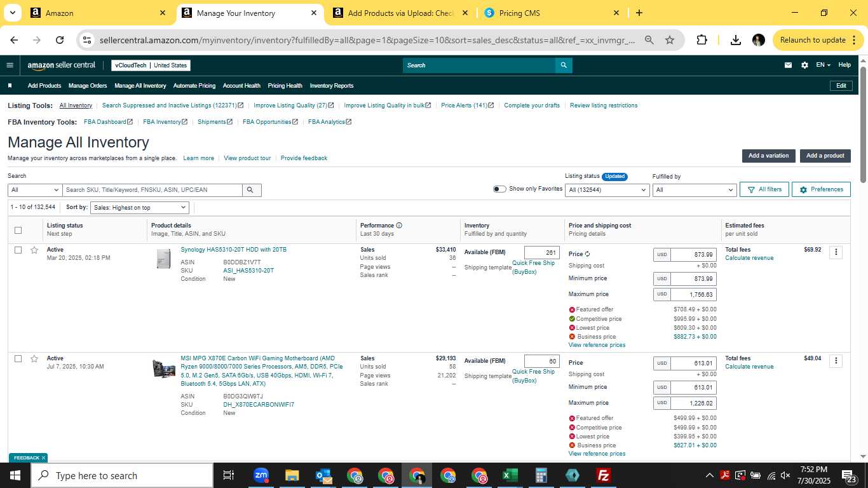Screen dimensions: 868x488
Task: Open the Fulfilled by dropdown
Action: [695, 190]
